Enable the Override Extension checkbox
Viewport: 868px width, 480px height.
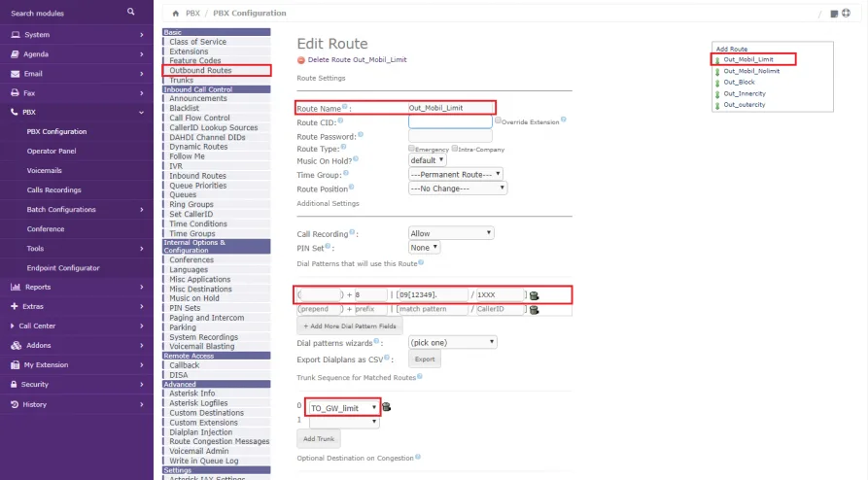(498, 120)
